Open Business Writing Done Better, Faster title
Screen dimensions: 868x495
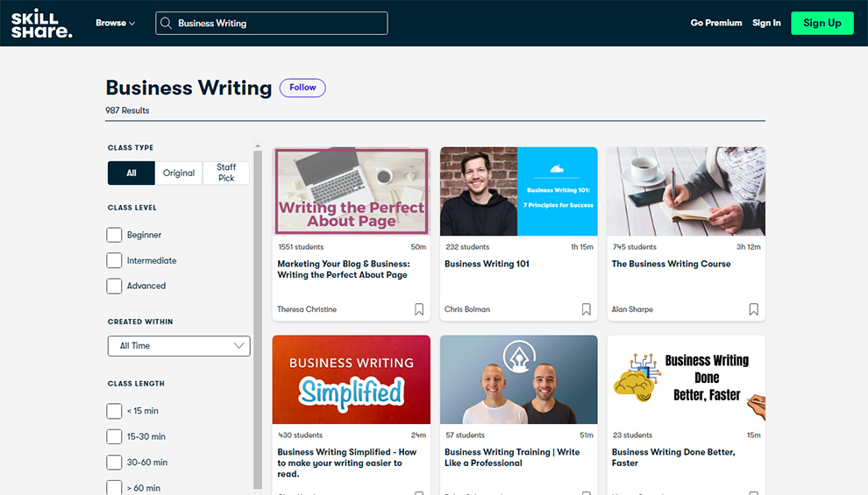point(673,457)
